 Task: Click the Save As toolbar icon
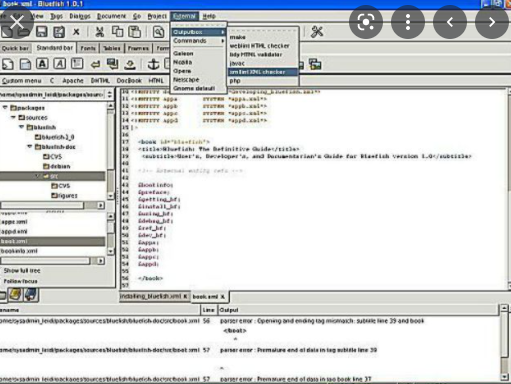point(59,32)
